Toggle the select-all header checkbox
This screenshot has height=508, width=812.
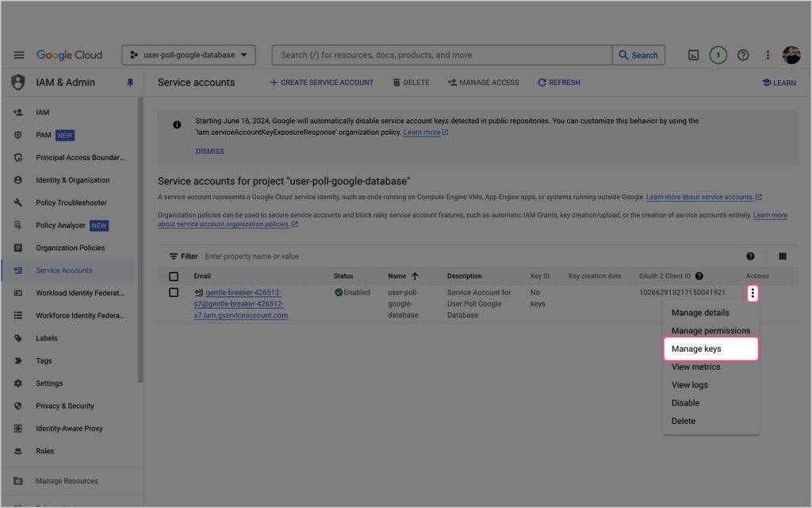tap(174, 276)
